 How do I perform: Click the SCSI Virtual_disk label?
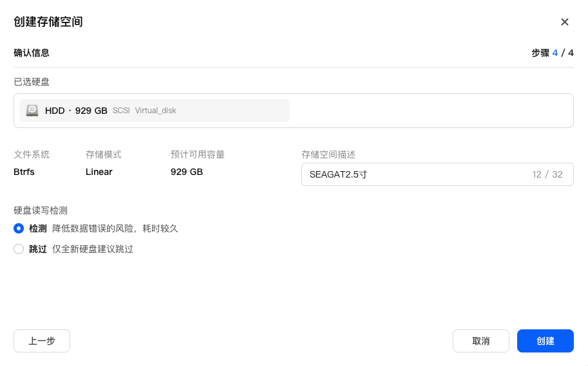pyautogui.click(x=144, y=111)
